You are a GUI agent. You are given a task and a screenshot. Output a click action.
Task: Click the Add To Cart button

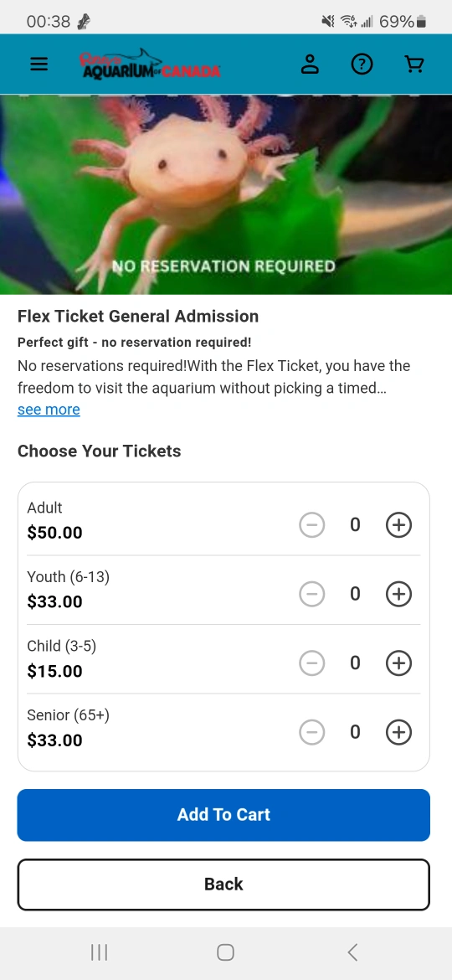click(223, 815)
